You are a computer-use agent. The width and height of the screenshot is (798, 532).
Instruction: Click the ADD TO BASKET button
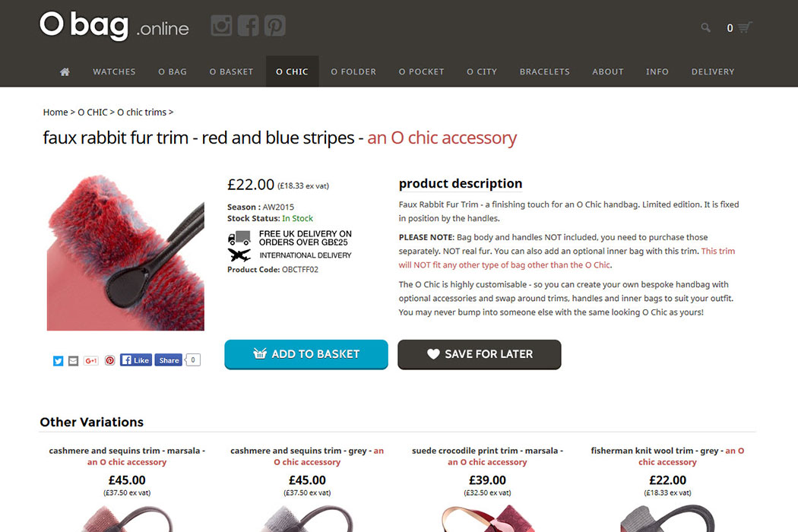pyautogui.click(x=306, y=354)
